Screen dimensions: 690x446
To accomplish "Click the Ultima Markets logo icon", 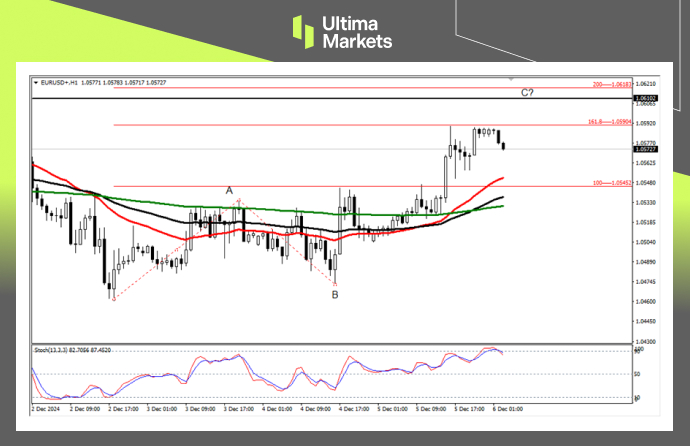I will (304, 31).
